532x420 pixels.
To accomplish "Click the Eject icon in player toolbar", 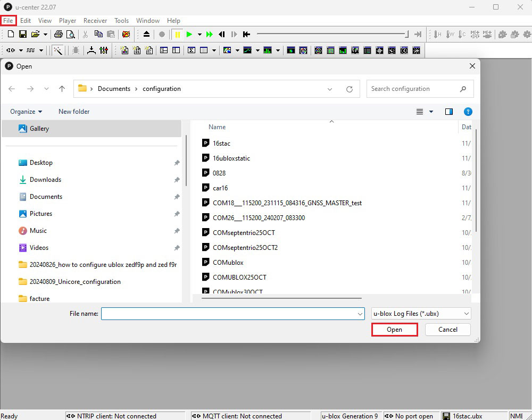I will [147, 35].
